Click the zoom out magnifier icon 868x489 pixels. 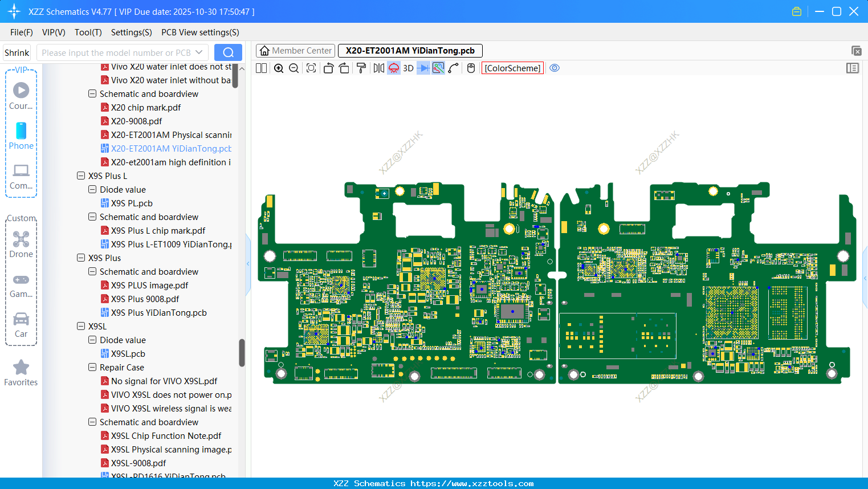294,68
